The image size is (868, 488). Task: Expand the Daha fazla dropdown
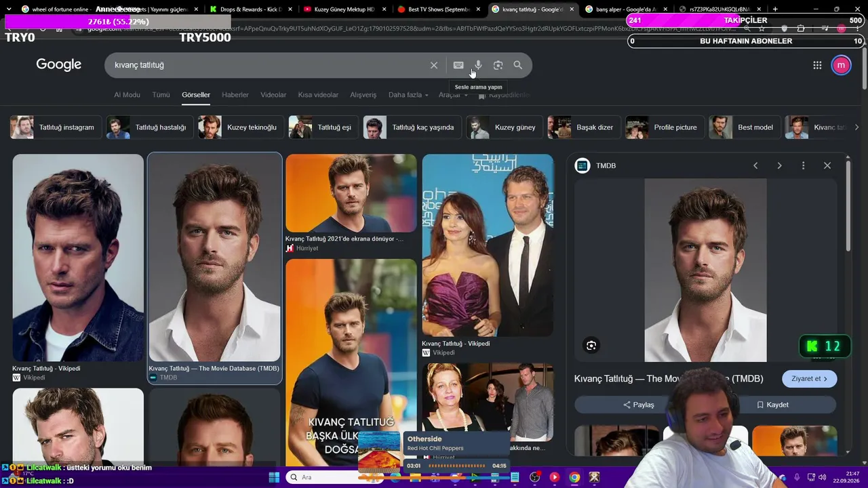coord(408,95)
